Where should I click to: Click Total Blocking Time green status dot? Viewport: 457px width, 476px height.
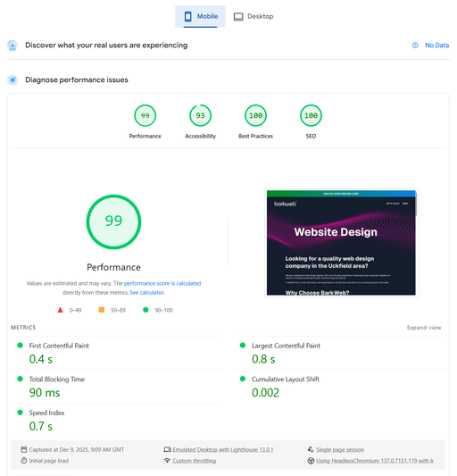click(x=20, y=379)
